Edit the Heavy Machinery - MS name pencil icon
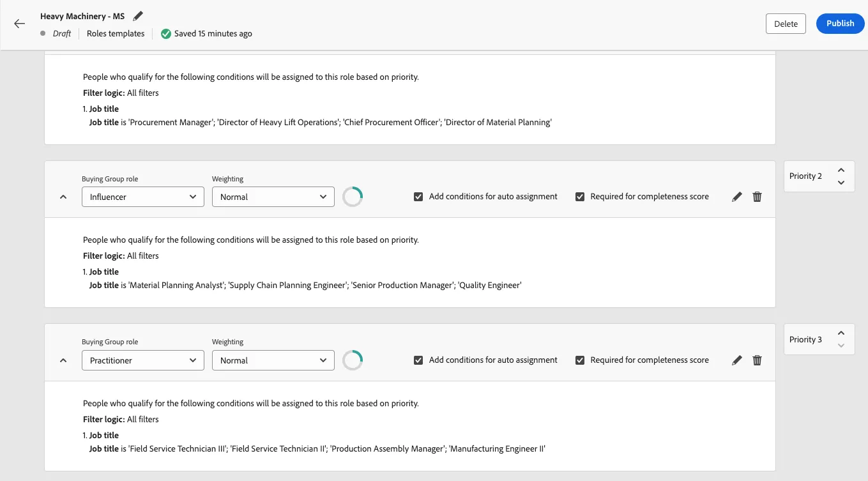 tap(138, 16)
